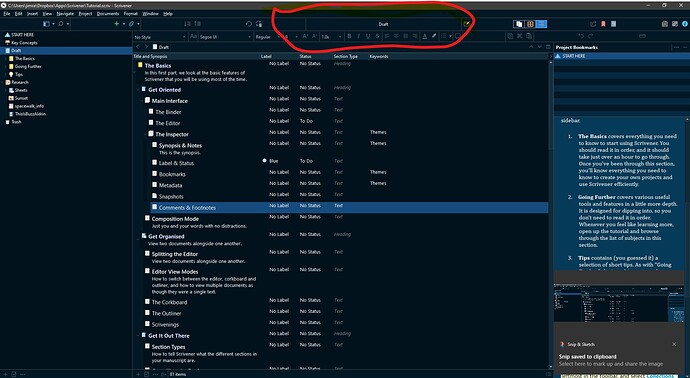This screenshot has width=690, height=378.
Task: Open the No Style paragraph style dropdown
Action: [x=160, y=37]
